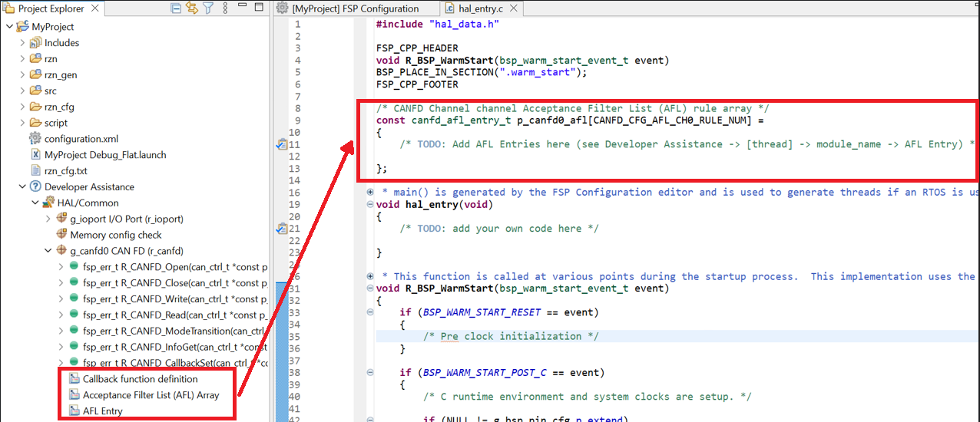Select Acceptance Filter List (AFL) Array
Viewport: 980px width, 422px height.
click(151, 395)
